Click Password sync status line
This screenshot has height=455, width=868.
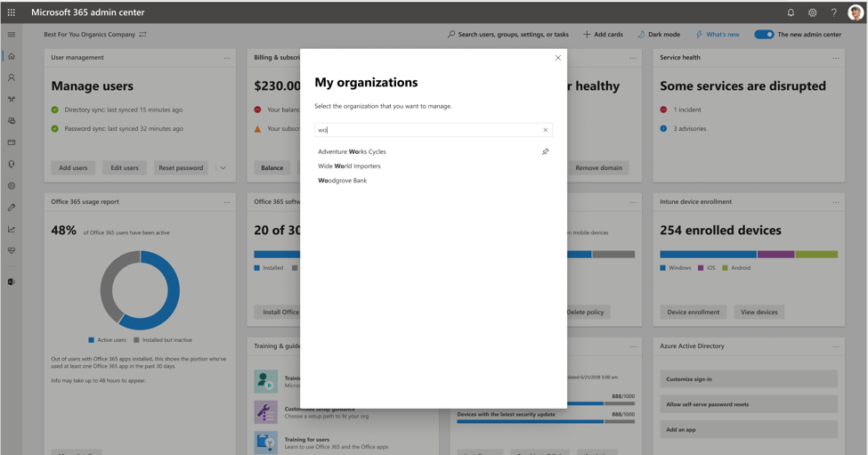pos(117,128)
